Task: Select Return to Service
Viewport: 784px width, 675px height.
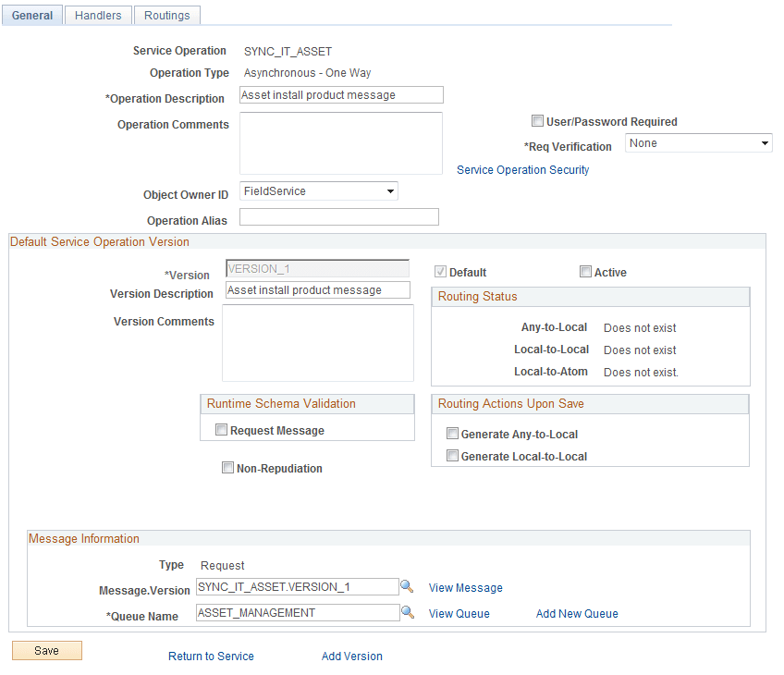Action: pos(211,656)
